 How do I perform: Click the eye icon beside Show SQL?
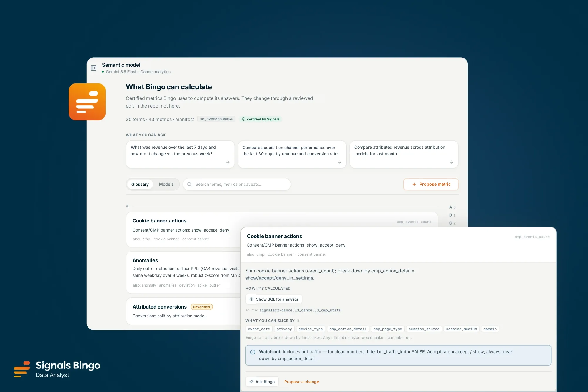click(x=252, y=299)
